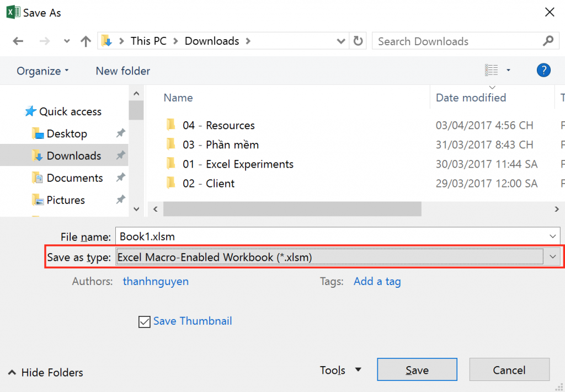The width and height of the screenshot is (565, 392).
Task: Click the pin next to Documents
Action: coord(120,178)
